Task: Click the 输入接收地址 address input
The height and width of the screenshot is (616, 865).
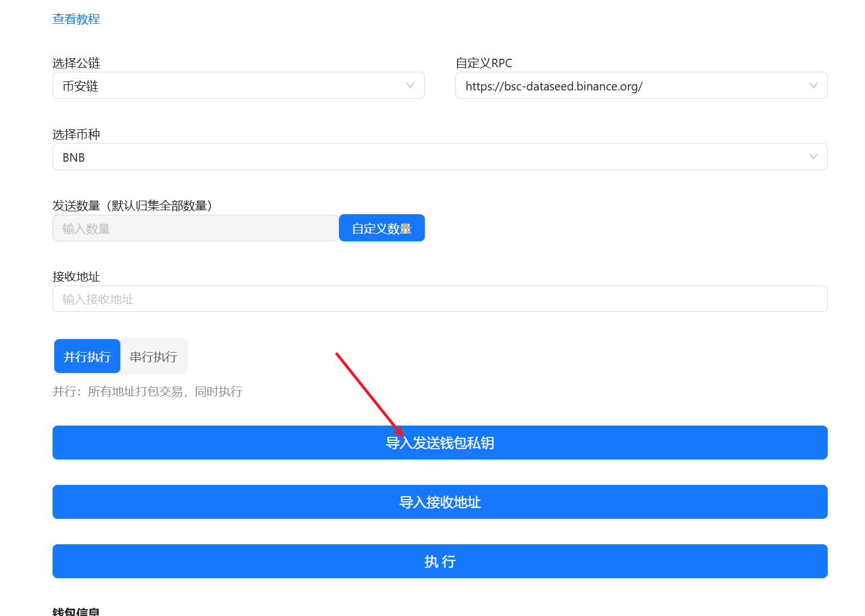Action: pos(440,299)
